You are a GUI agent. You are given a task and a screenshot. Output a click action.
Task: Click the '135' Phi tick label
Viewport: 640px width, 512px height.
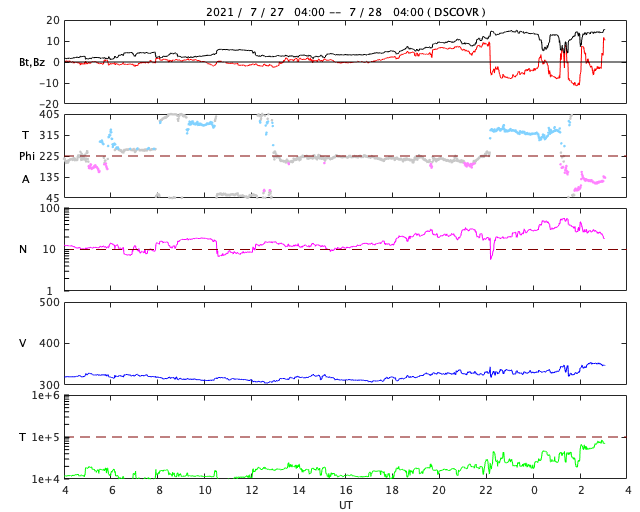pos(49,177)
